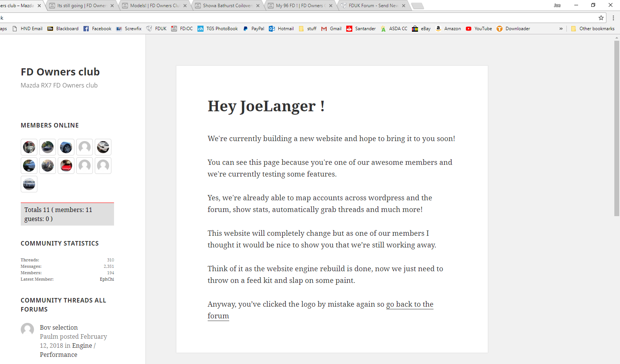620x364 pixels.
Task: Click the Bov selection poster avatar
Action: (27, 329)
